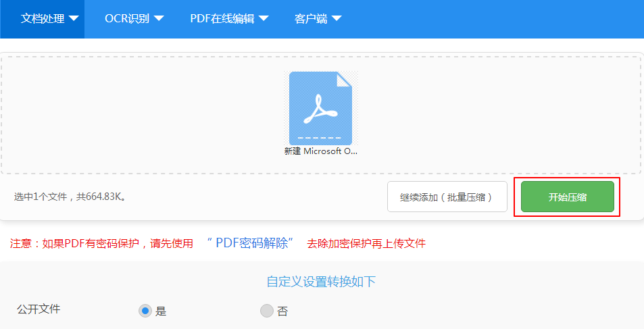Viewport: 644px width, 329px height.
Task: Expand the dropdown arrow beside 文档处理
Action: pos(74,19)
